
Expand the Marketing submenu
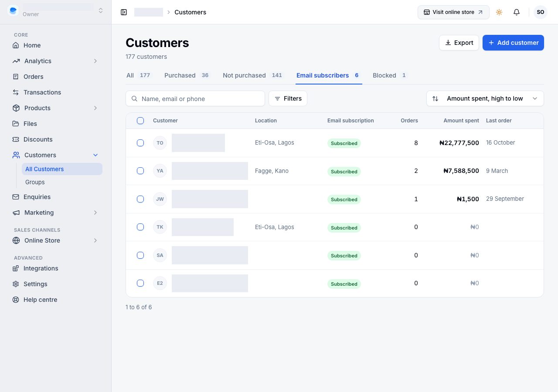(95, 213)
